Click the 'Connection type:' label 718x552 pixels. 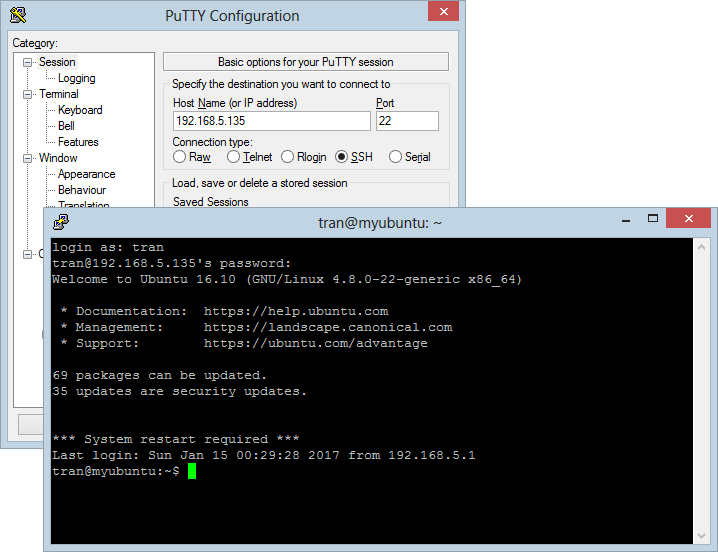tap(212, 142)
